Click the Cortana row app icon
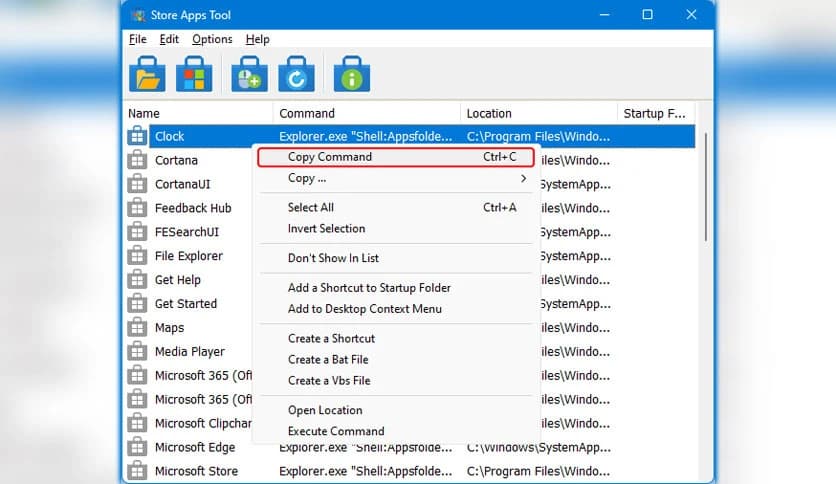836x484 pixels. tap(137, 160)
